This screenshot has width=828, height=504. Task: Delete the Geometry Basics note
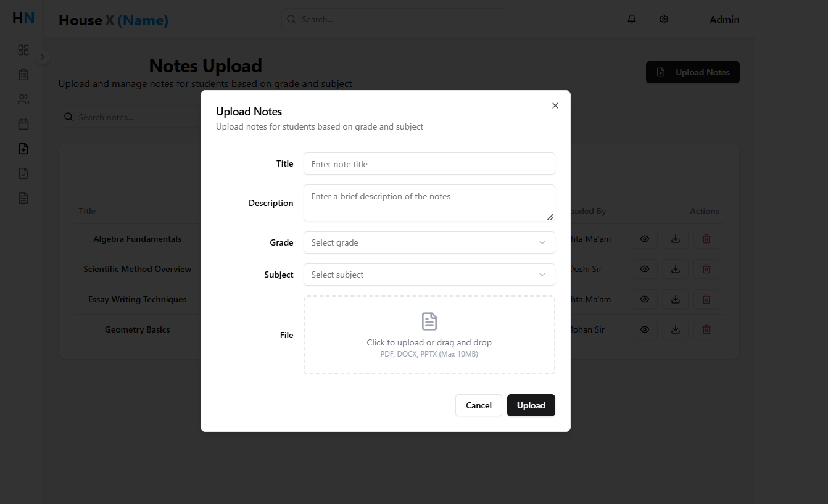pos(706,329)
